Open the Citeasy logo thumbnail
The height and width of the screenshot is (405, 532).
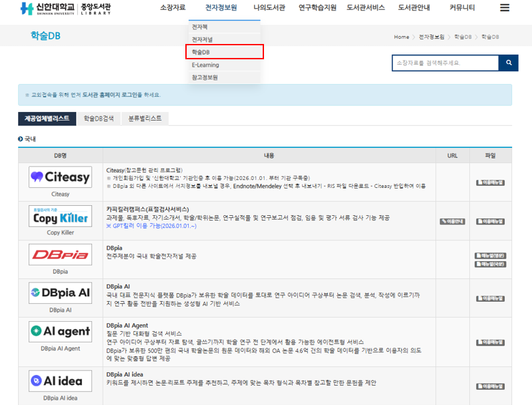tap(61, 177)
